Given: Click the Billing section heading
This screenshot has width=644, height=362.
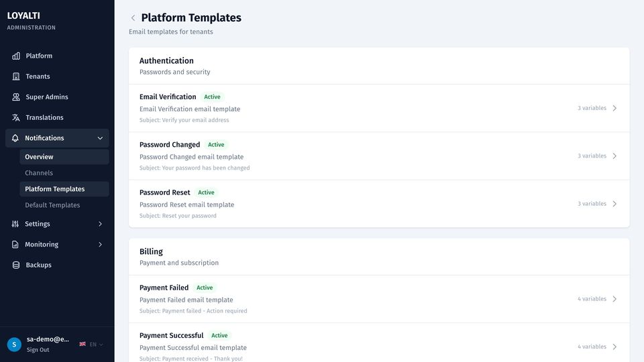Looking at the screenshot, I should [x=151, y=251].
